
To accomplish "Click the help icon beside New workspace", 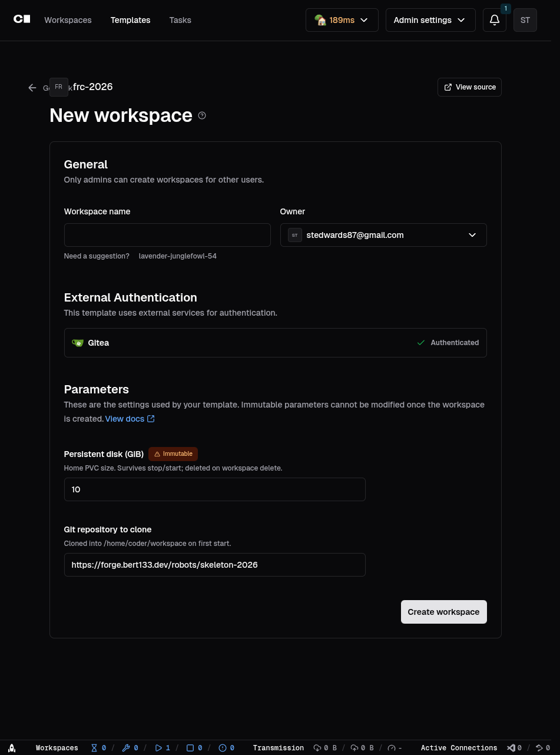I will [202, 115].
